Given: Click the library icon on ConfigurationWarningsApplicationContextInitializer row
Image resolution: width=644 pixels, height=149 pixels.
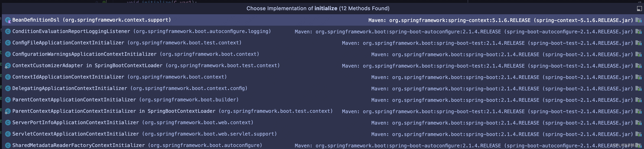Looking at the screenshot, I should click(x=639, y=55).
